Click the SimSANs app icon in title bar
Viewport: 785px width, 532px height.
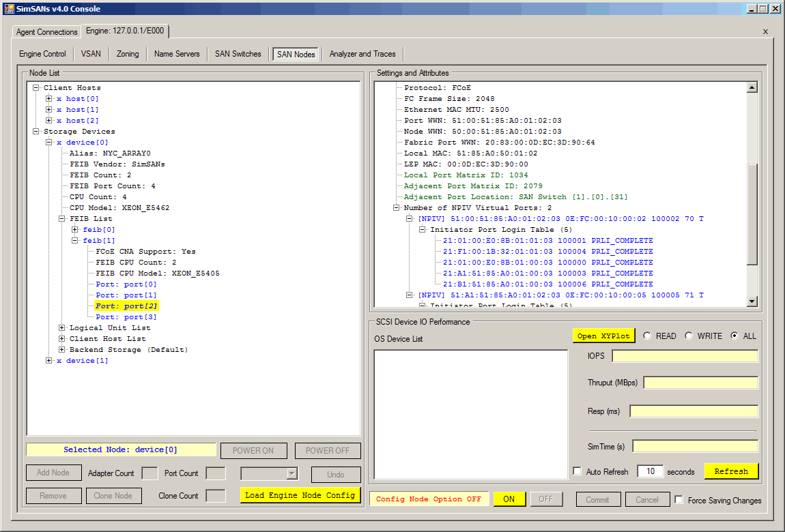click(9, 9)
